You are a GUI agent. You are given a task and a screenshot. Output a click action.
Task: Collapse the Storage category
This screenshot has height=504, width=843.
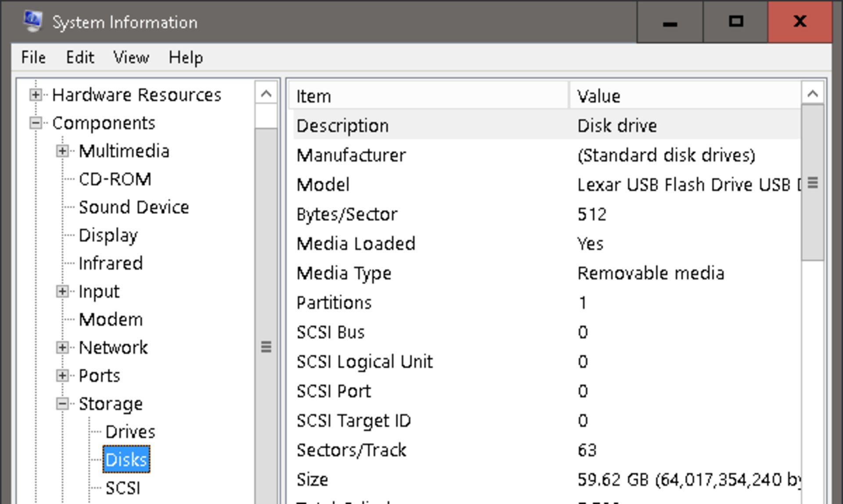coord(62,404)
